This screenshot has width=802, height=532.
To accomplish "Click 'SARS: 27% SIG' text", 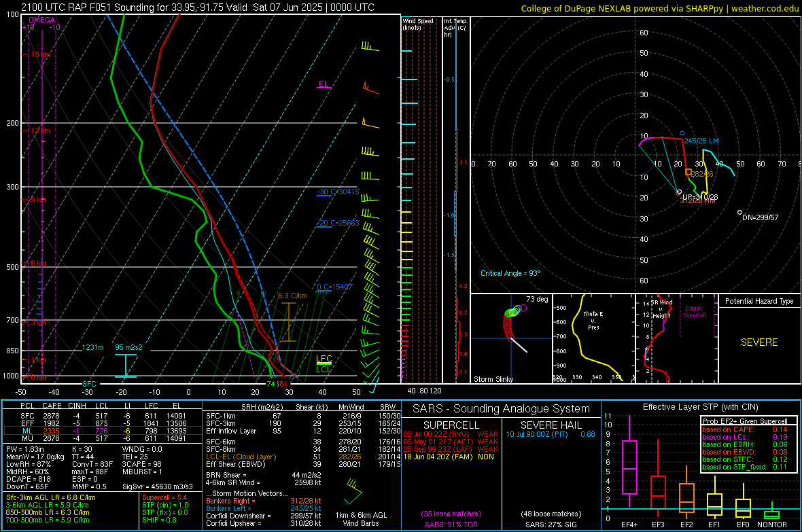I will 551,525.
